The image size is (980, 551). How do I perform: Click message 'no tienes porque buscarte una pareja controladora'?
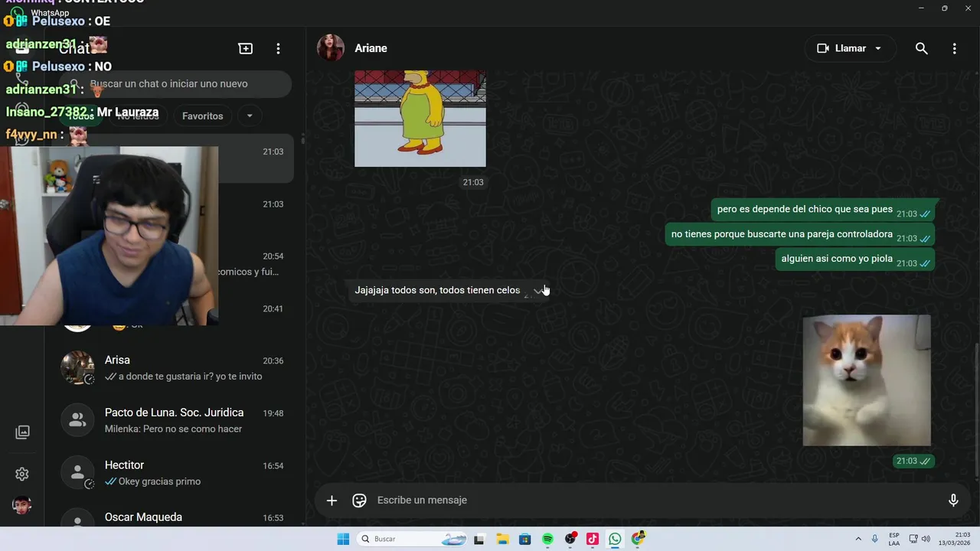(x=800, y=234)
